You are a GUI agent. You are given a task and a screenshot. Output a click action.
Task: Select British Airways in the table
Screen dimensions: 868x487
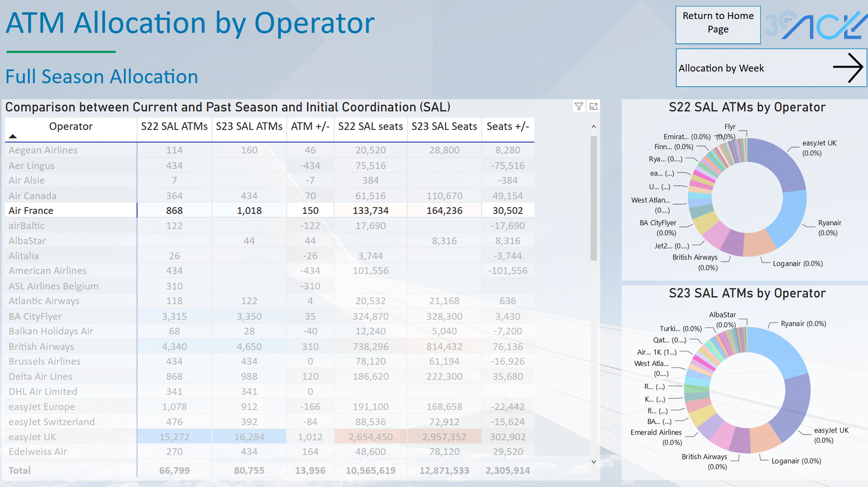point(41,346)
